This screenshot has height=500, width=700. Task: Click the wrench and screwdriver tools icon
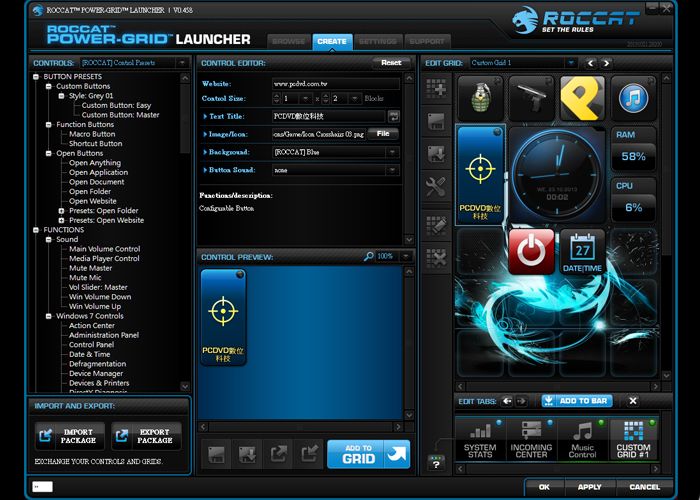(436, 187)
